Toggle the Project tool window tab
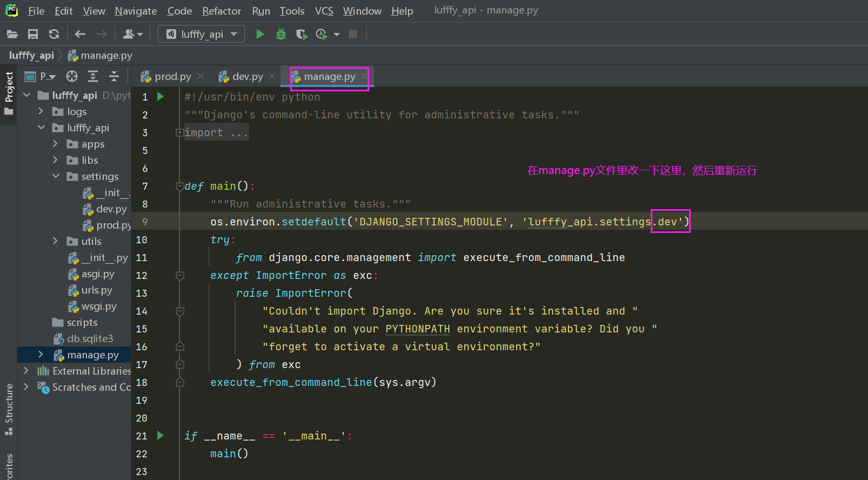Image resolution: width=868 pixels, height=480 pixels. 9,93
